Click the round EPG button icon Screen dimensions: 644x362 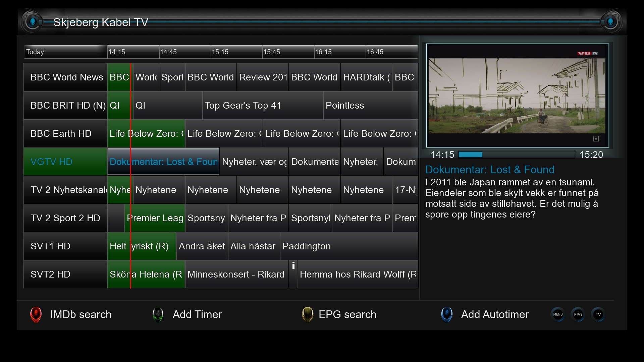point(578,314)
